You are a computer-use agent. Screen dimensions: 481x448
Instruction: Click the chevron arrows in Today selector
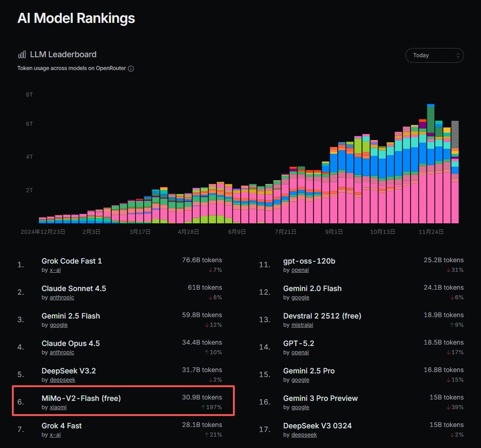(458, 55)
